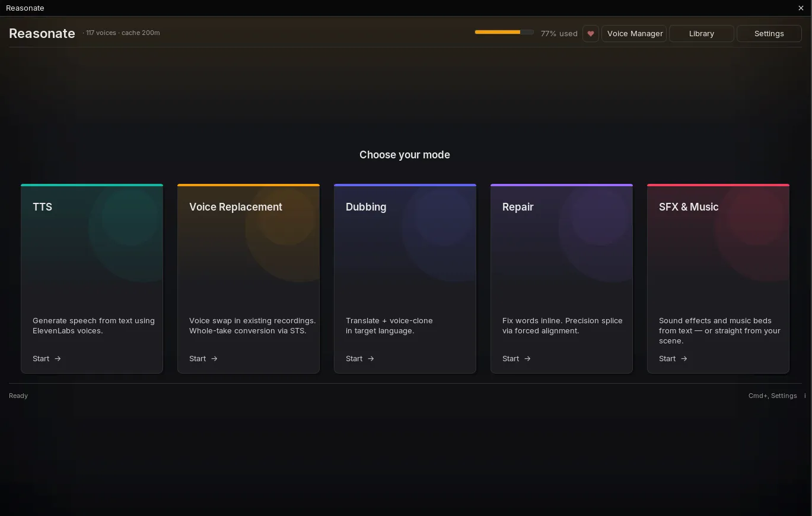Click the 77% used quota bar
Viewport: 812px width, 516px height.
click(504, 32)
